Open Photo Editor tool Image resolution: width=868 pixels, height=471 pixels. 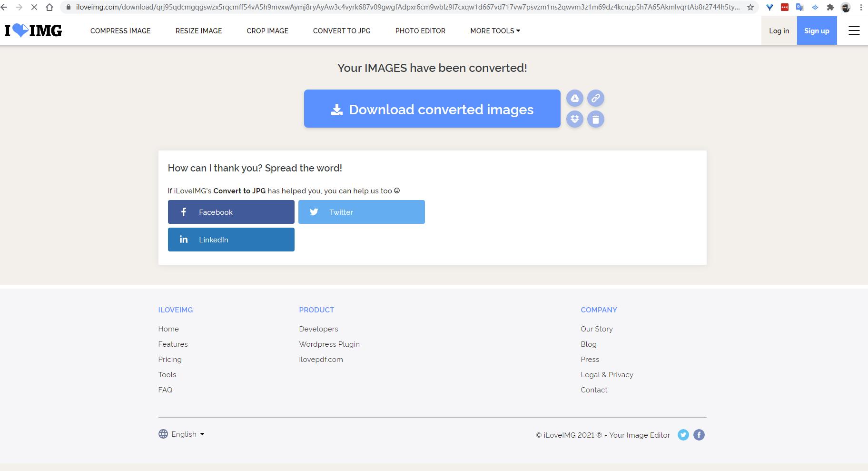pos(420,30)
